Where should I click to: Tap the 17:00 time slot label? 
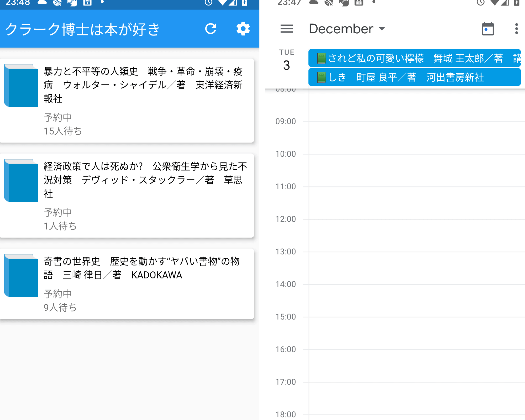coord(286,382)
